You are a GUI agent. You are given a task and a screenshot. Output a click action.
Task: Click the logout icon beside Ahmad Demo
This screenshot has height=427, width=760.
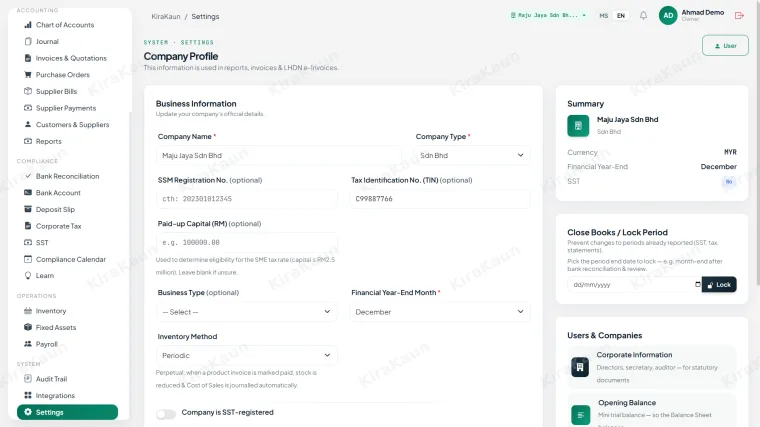tap(739, 16)
